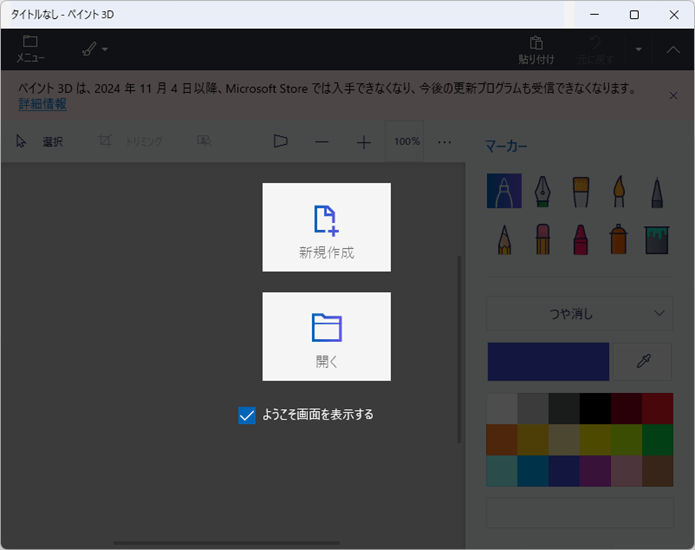Click the 貼り付け paste icon

click(536, 50)
